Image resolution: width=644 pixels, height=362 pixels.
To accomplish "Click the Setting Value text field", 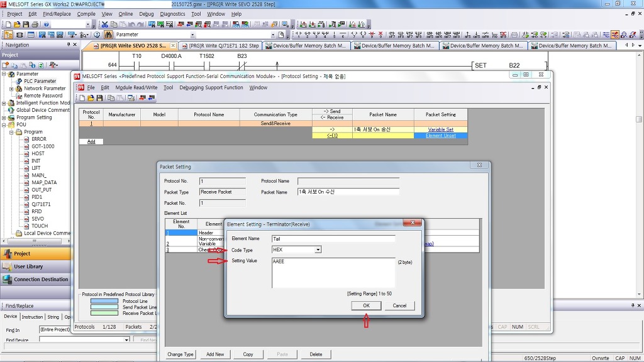I will [x=333, y=272].
